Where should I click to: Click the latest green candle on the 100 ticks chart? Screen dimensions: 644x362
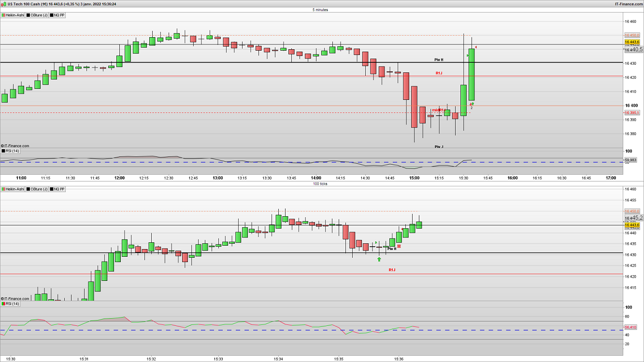419,225
